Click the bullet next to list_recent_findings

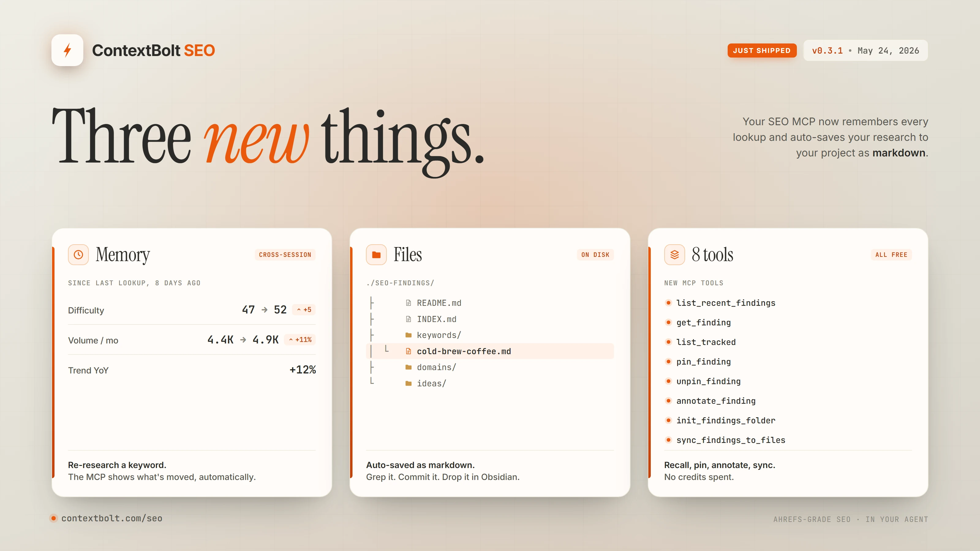[x=669, y=303]
